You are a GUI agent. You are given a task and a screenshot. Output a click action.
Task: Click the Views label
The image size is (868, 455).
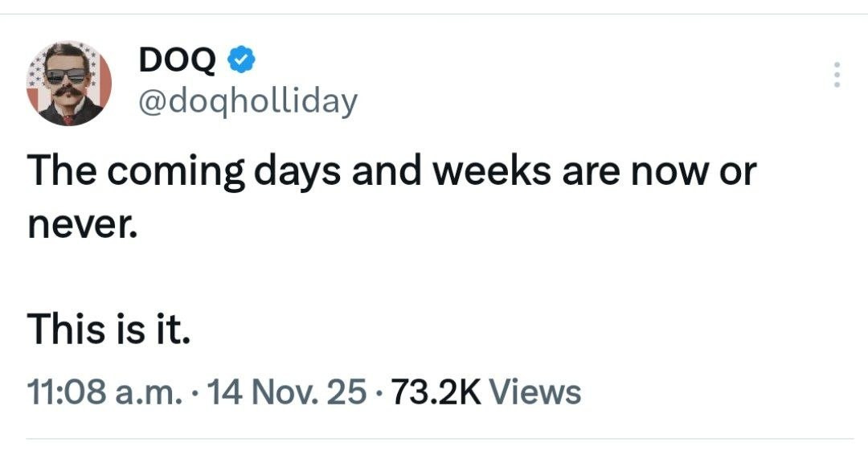tap(534, 393)
